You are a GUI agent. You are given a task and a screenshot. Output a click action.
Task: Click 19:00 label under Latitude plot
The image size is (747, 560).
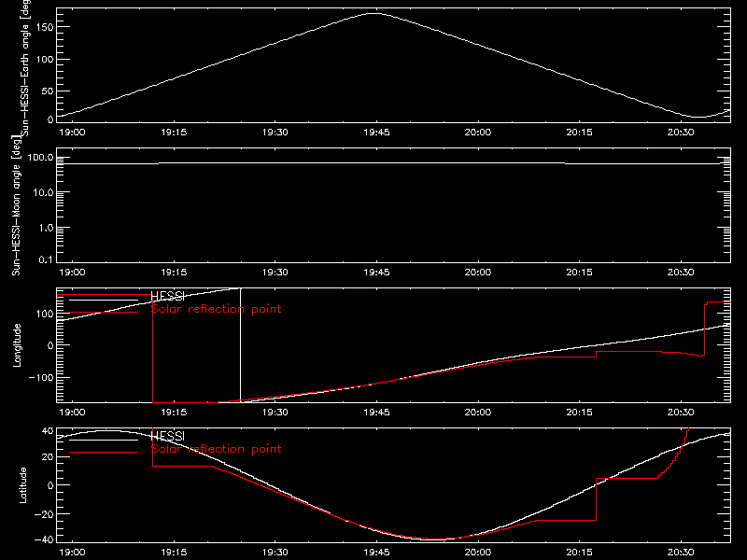coord(72,552)
